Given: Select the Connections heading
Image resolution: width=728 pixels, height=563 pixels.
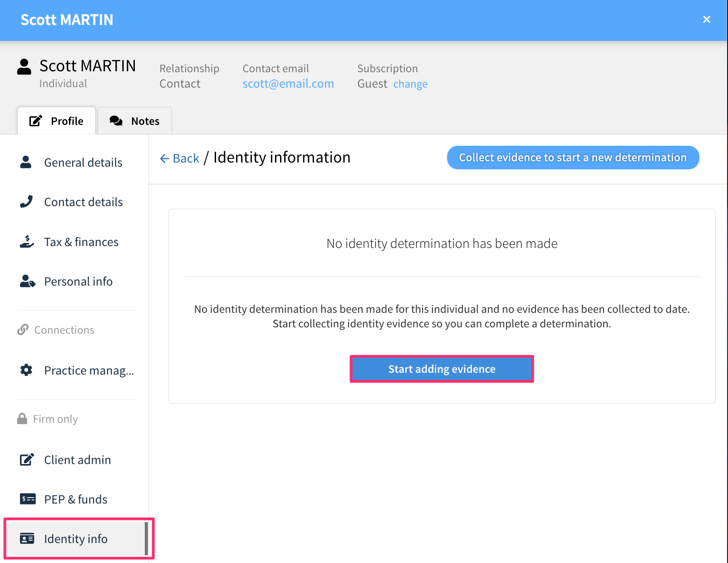Looking at the screenshot, I should pyautogui.click(x=64, y=330).
